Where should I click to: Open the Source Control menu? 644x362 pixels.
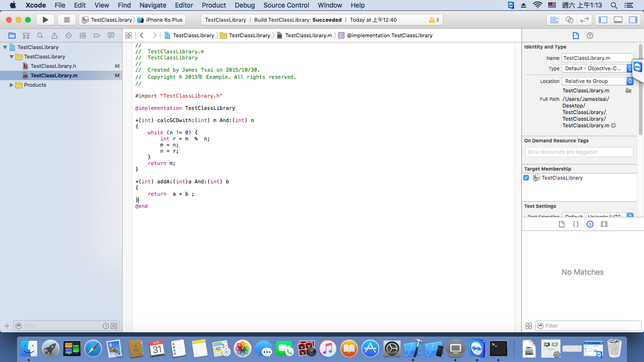coord(286,5)
